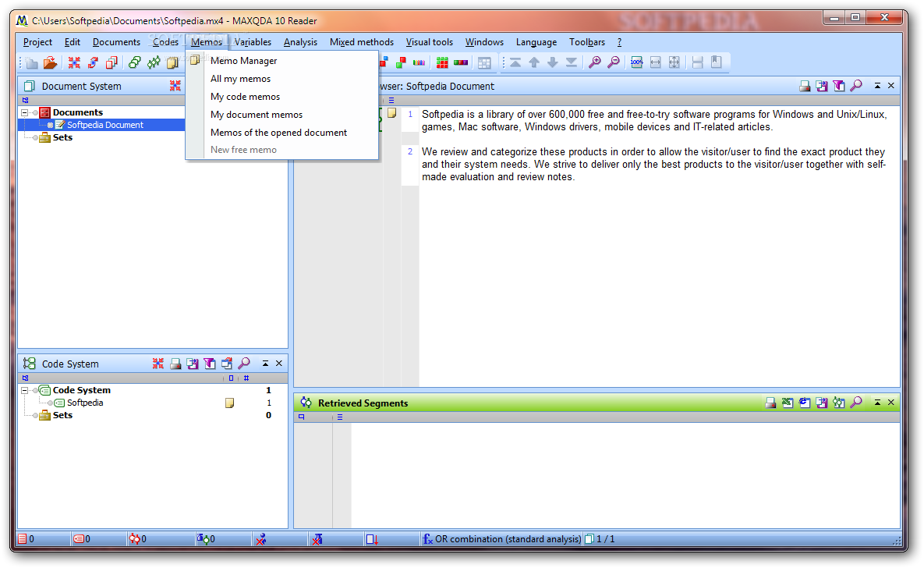This screenshot has width=924, height=568.
Task: Select Sets node in Code System
Action: [x=62, y=415]
